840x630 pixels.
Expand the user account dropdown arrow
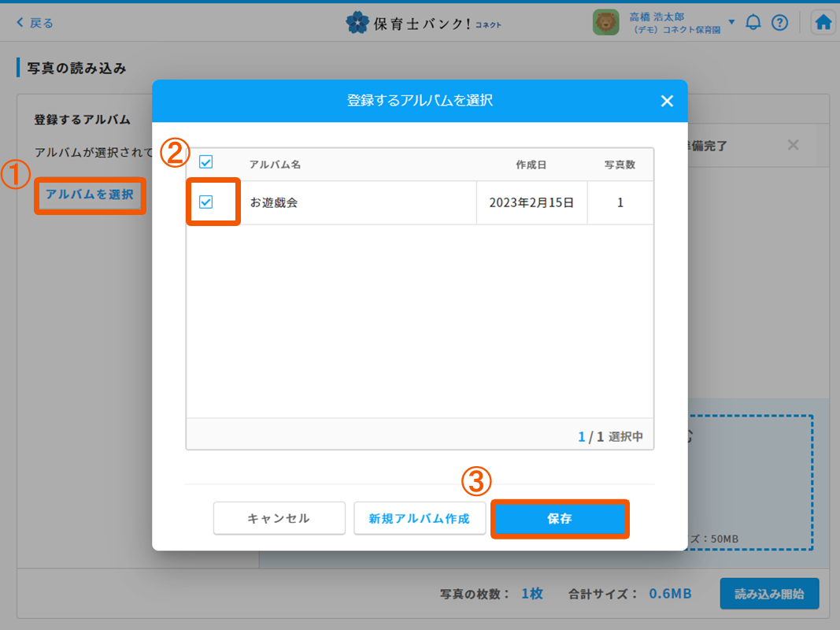point(731,22)
